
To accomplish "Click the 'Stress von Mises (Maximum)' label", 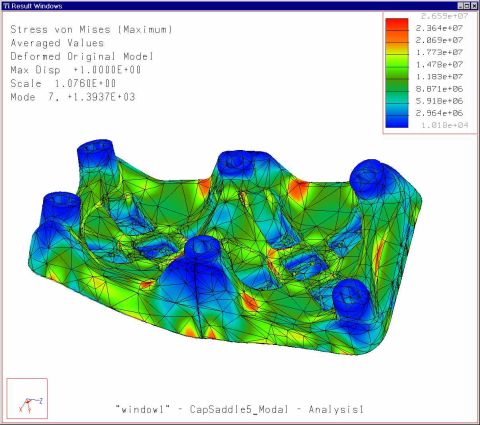I will tap(92, 29).
